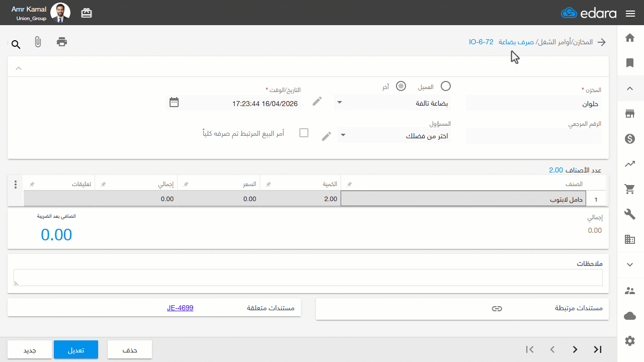Click the linked documents chain icon

[497, 308]
